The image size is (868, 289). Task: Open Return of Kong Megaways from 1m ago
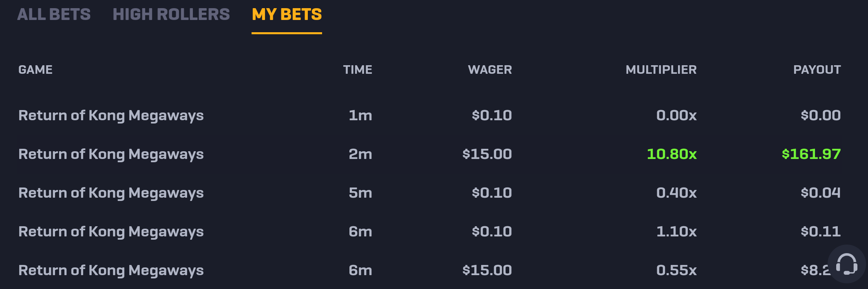click(111, 116)
